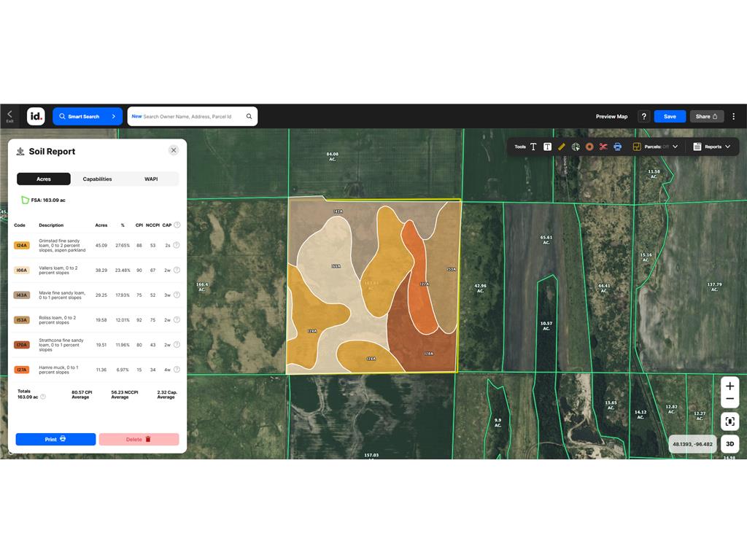Image resolution: width=747 pixels, height=560 pixels.
Task: Focus the owner name search field
Action: click(193, 116)
